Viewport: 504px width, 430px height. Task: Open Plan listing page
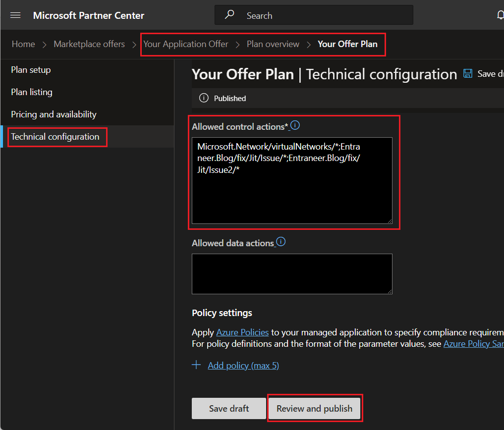(x=32, y=92)
